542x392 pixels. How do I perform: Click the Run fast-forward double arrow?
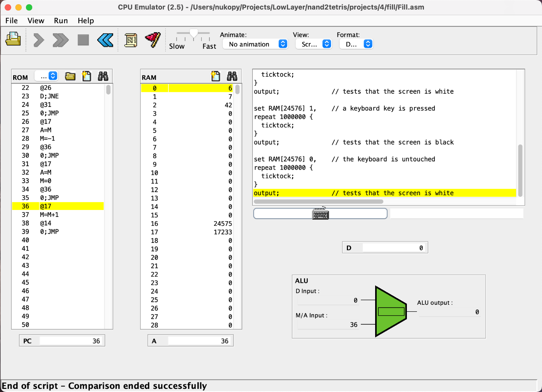click(x=61, y=40)
